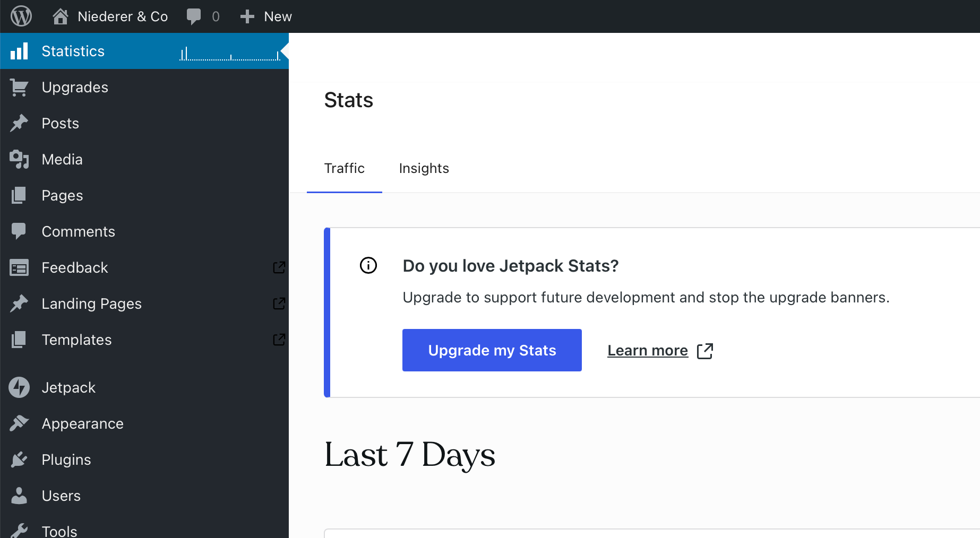Click the Comments speech bubble sidebar icon

click(19, 231)
